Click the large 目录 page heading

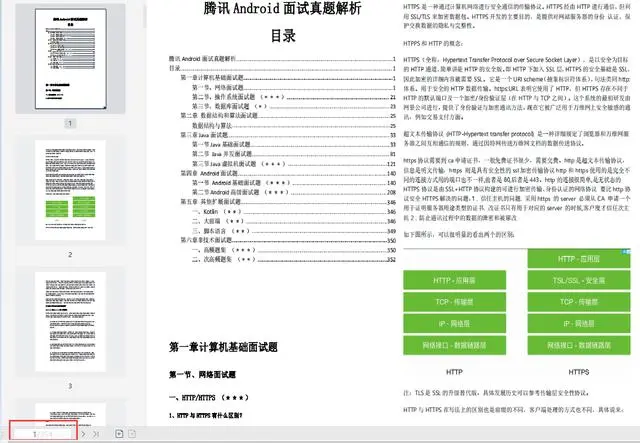click(x=283, y=36)
